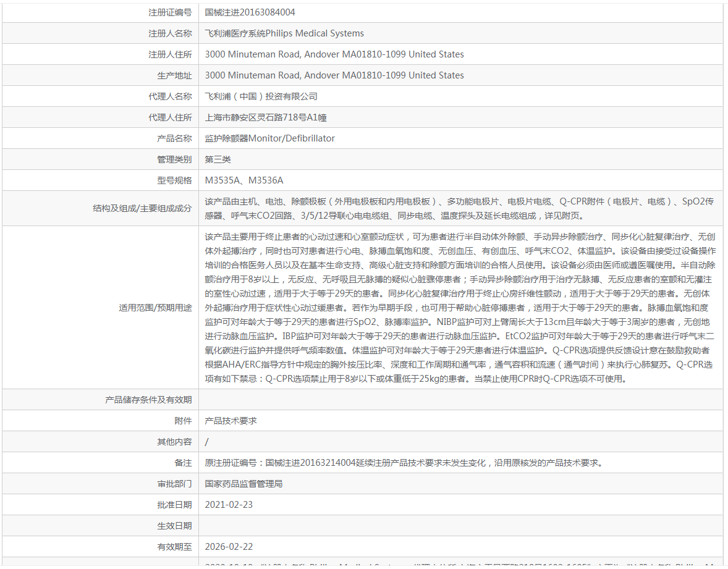Select the 注册人住所 address value
The image size is (728, 569).
coord(334,54)
